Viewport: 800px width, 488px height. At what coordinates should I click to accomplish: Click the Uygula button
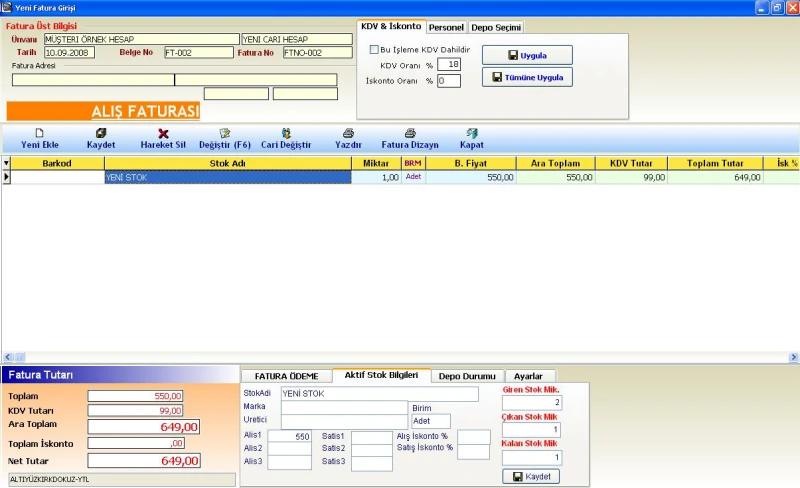[x=527, y=55]
